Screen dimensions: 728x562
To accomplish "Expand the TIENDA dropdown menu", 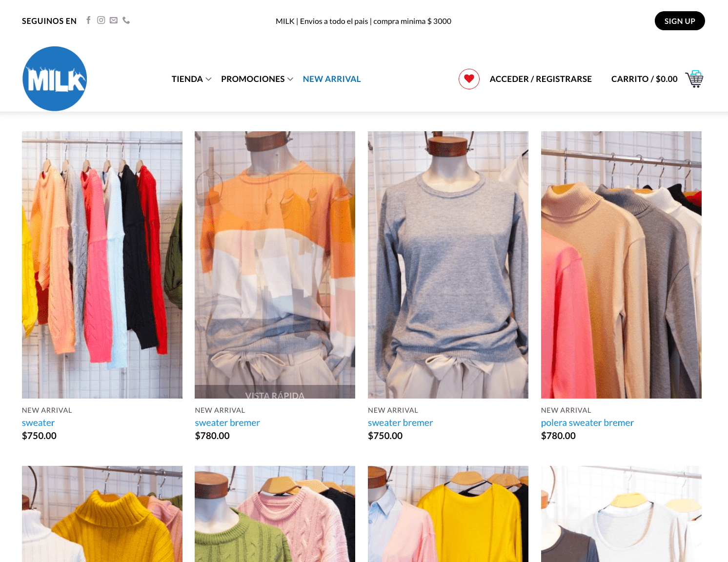I will click(191, 79).
